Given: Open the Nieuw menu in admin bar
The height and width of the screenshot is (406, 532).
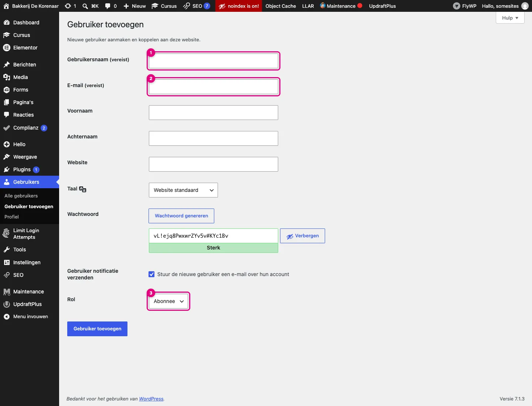Looking at the screenshot, I should tap(135, 6).
